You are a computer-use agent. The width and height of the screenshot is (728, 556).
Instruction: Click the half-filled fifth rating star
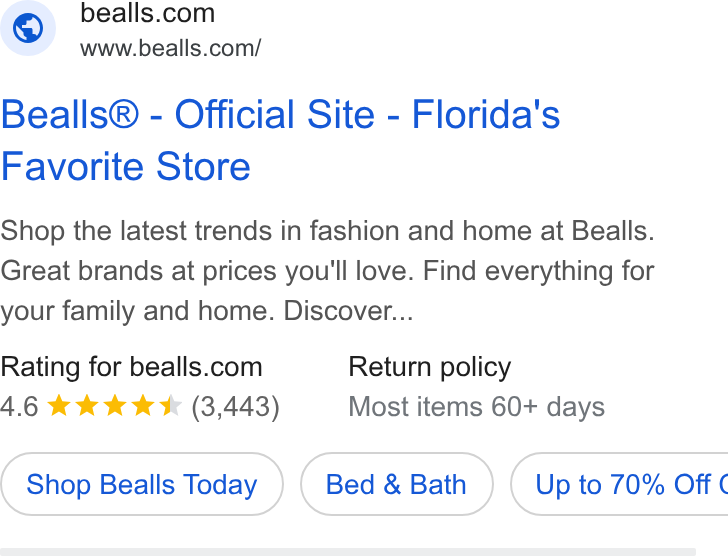click(x=170, y=405)
